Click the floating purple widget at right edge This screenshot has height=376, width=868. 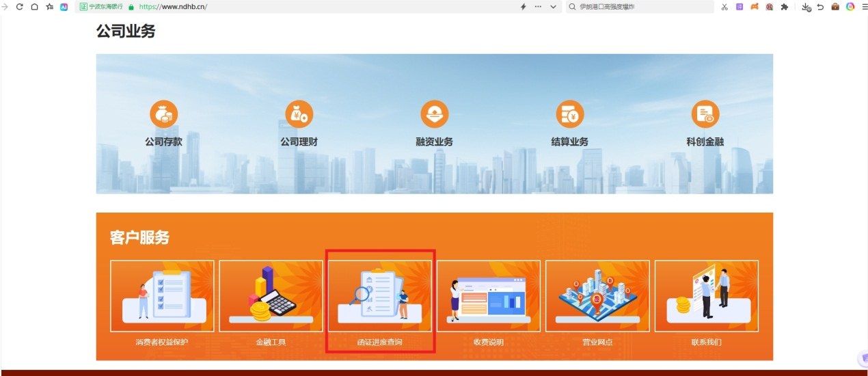(x=863, y=359)
